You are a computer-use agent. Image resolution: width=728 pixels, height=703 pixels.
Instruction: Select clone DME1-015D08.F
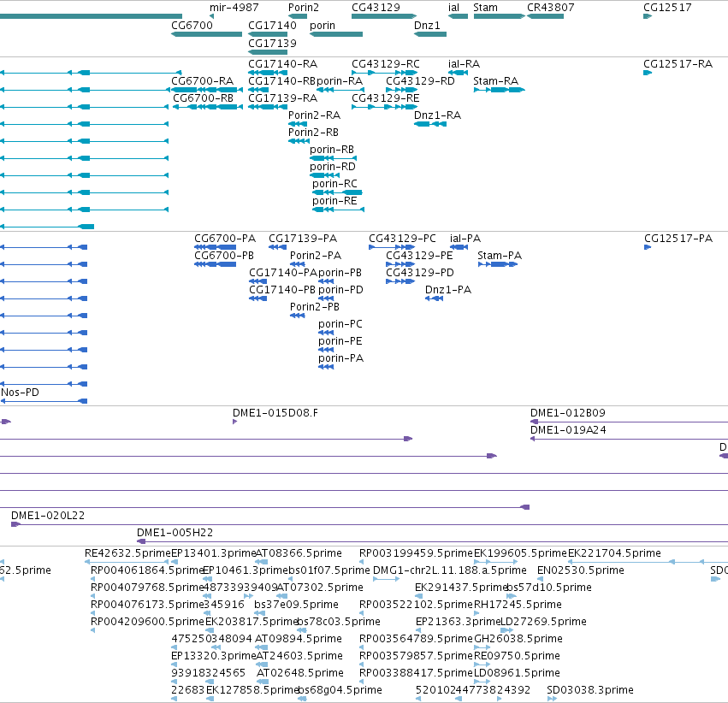click(x=235, y=422)
